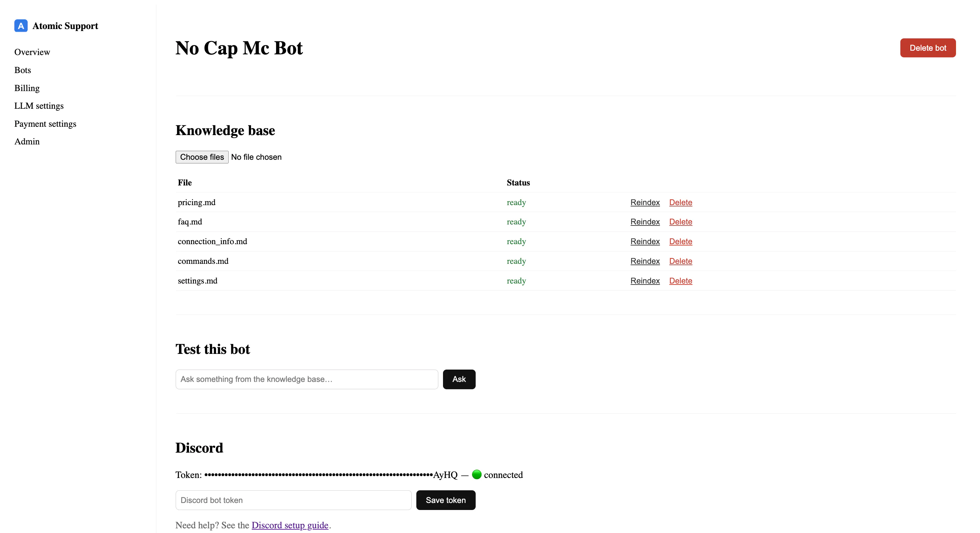Select the connection_info.md file name
This screenshot has width=980, height=533.
click(x=212, y=242)
